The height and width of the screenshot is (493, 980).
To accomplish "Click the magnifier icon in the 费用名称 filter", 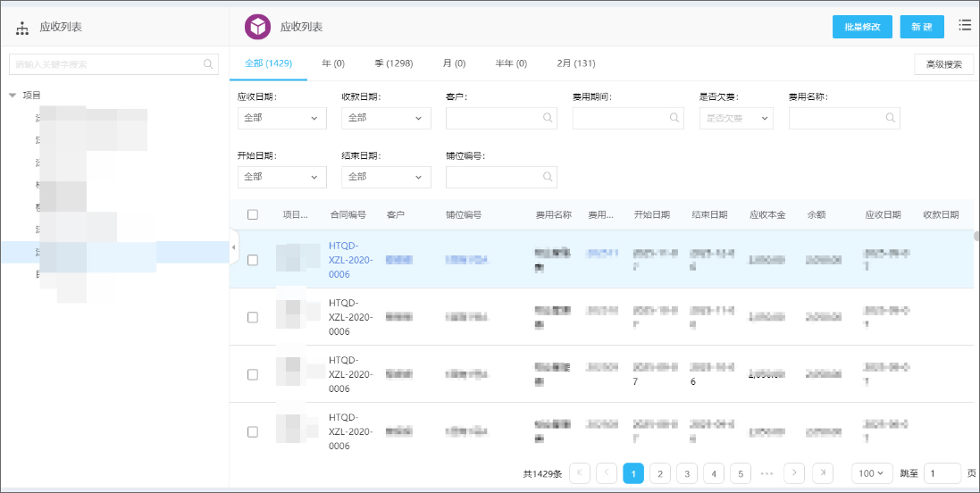I will (x=891, y=117).
